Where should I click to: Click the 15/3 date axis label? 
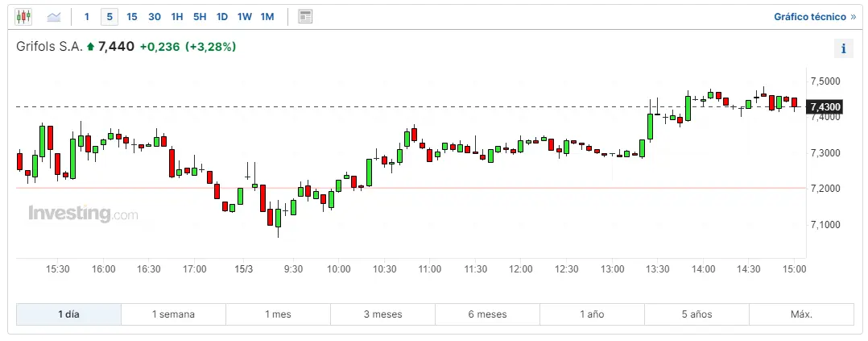[244, 269]
